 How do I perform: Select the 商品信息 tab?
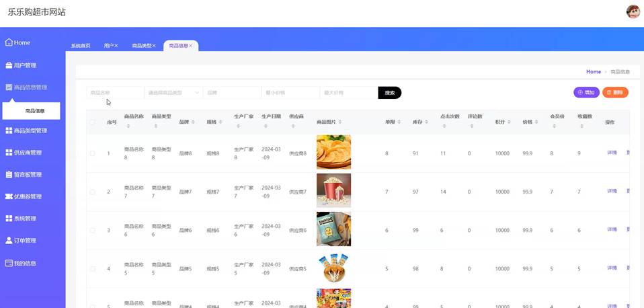[x=178, y=46]
